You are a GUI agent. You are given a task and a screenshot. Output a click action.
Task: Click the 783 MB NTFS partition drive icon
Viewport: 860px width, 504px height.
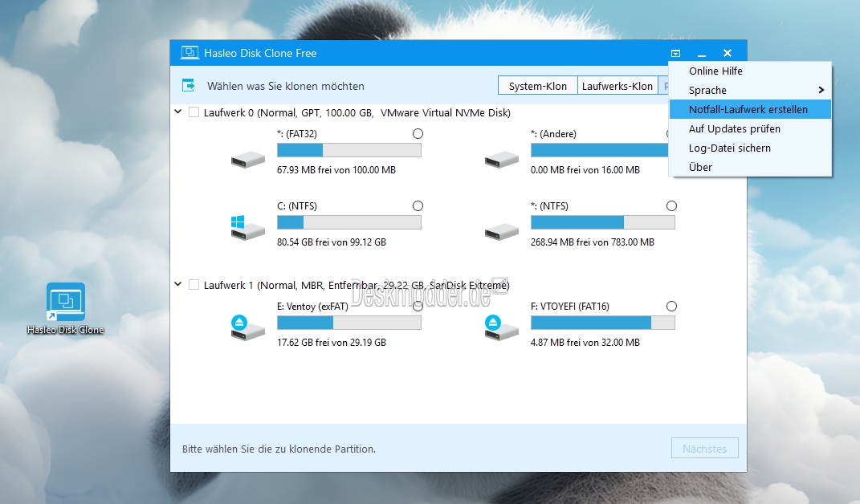pos(501,232)
